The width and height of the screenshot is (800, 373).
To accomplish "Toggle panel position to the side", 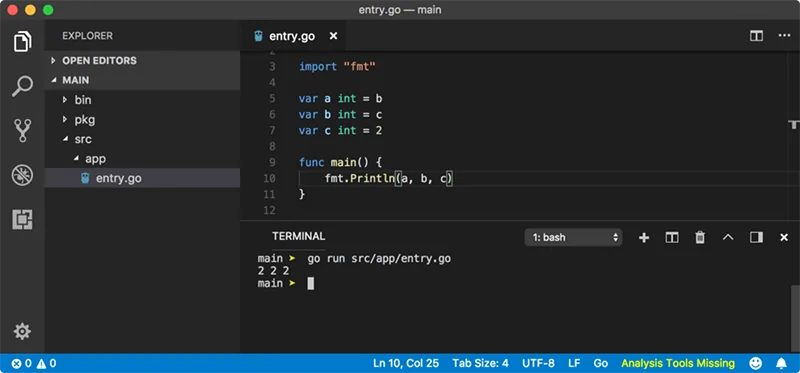I will pyautogui.click(x=756, y=237).
